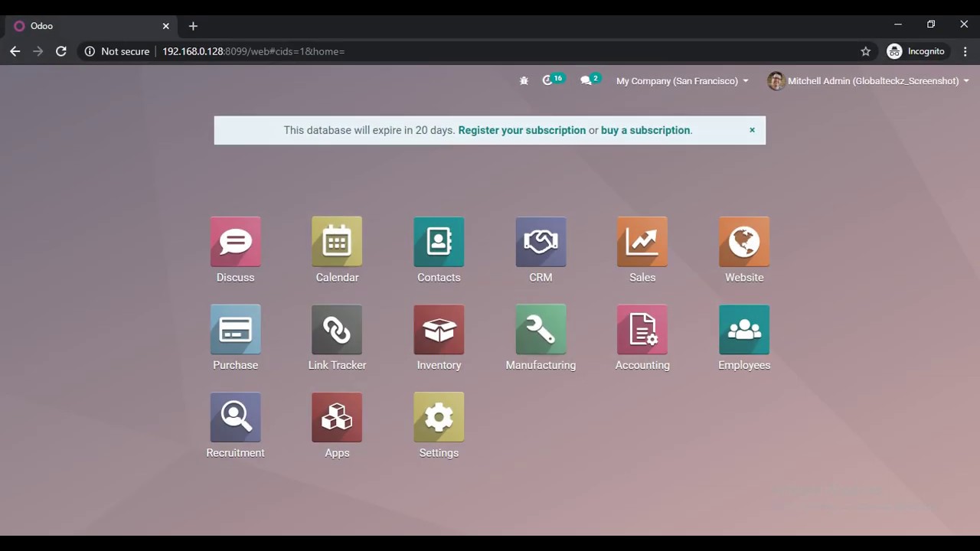
Task: Click the Mitchell Admin avatar picture
Action: point(776,80)
